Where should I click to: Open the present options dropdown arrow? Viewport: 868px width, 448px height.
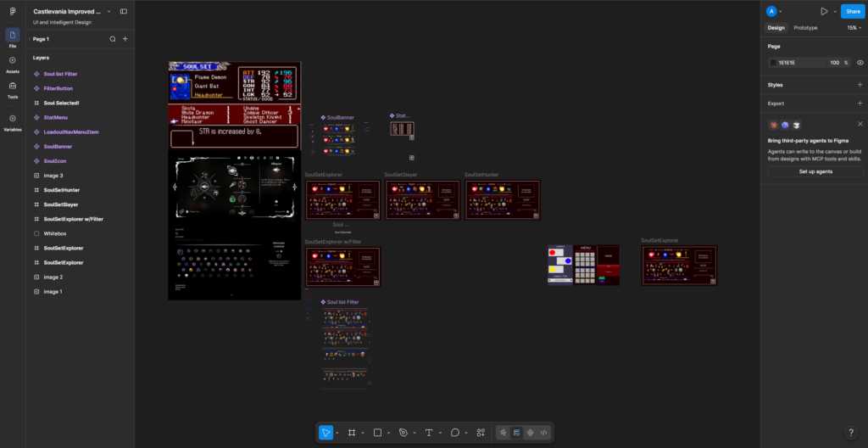tap(835, 12)
